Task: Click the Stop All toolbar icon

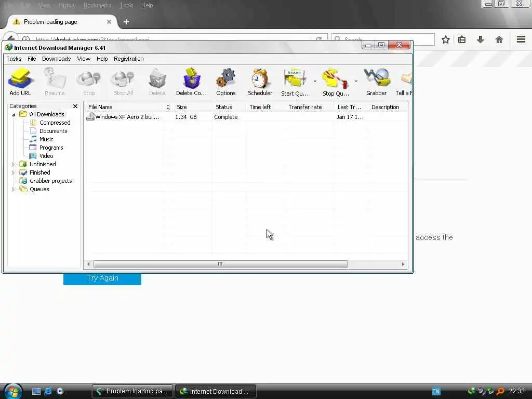Action: pos(123,82)
